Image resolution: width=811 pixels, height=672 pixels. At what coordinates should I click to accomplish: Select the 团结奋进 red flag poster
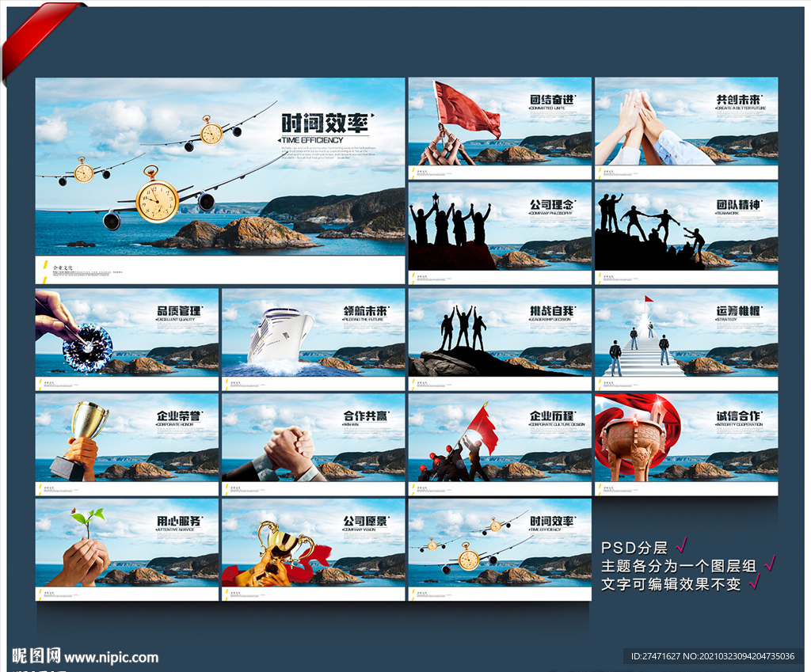500,128
